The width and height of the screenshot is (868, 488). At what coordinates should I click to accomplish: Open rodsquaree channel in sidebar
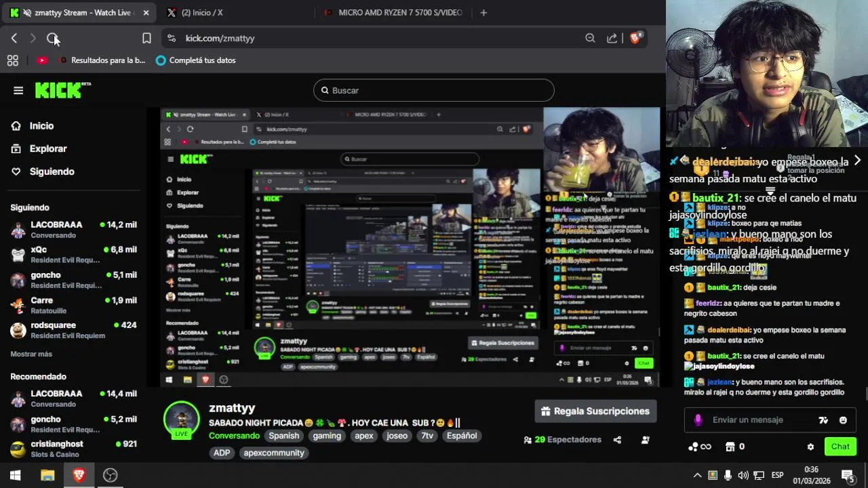(x=73, y=330)
